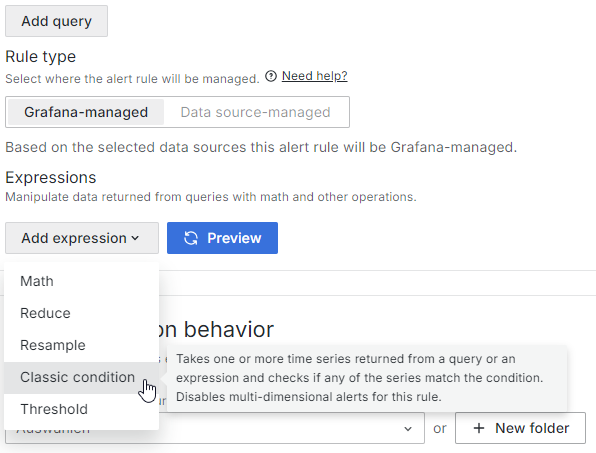
Task: Click the chevron arrow on Add expression
Action: [135, 238]
